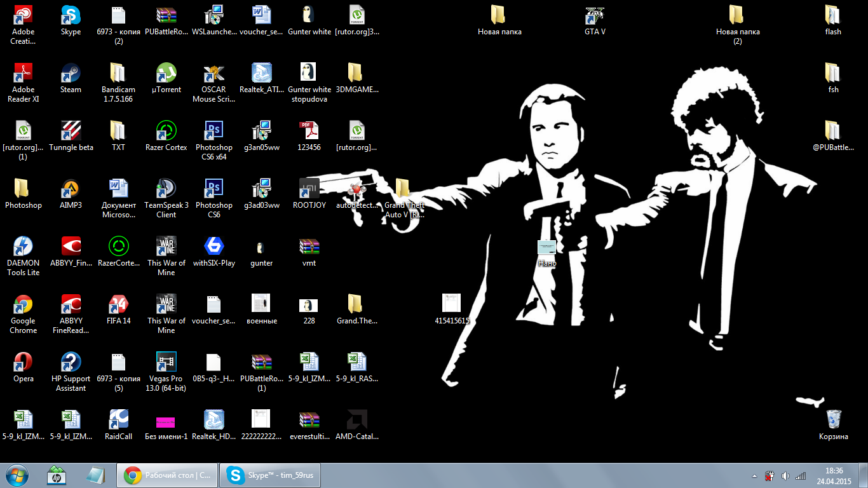Open the flash folder
This screenshot has height=488, width=868.
pyautogui.click(x=833, y=21)
